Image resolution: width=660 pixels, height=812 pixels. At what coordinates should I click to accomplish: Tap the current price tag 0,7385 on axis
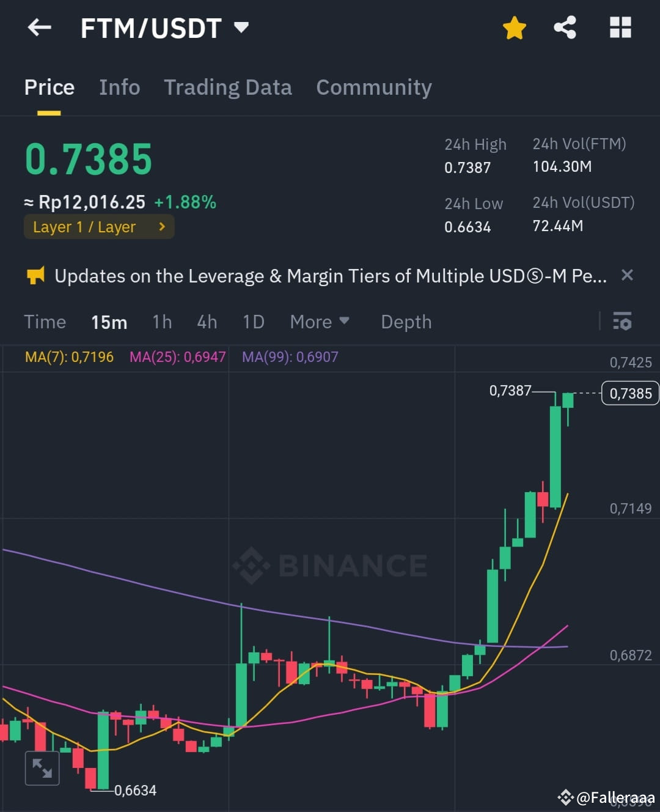(631, 393)
